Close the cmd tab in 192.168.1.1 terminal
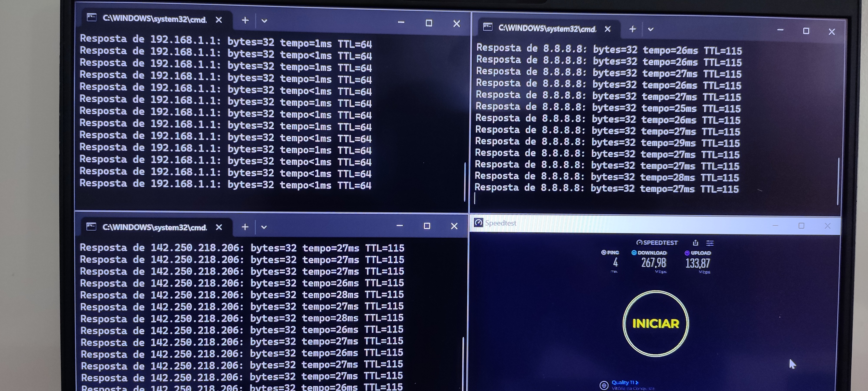The image size is (868, 391). point(219,20)
